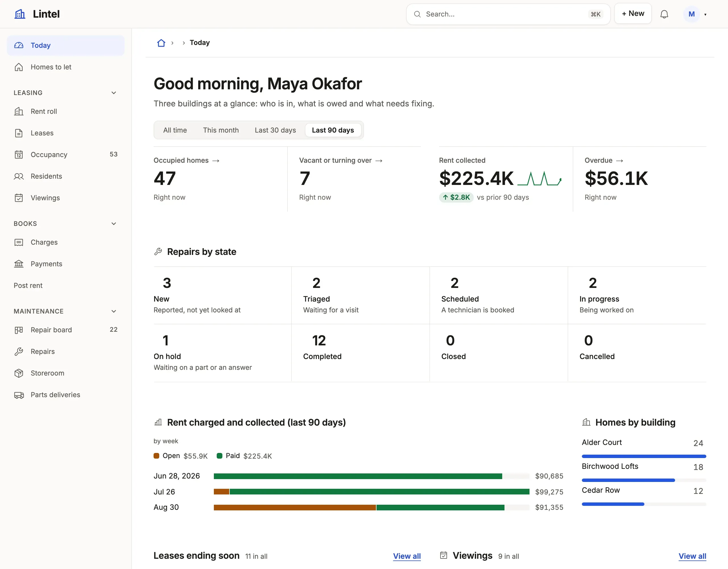Screen dimensions: 728x569
Task: Click the Repair board grid icon
Action: (19, 330)
